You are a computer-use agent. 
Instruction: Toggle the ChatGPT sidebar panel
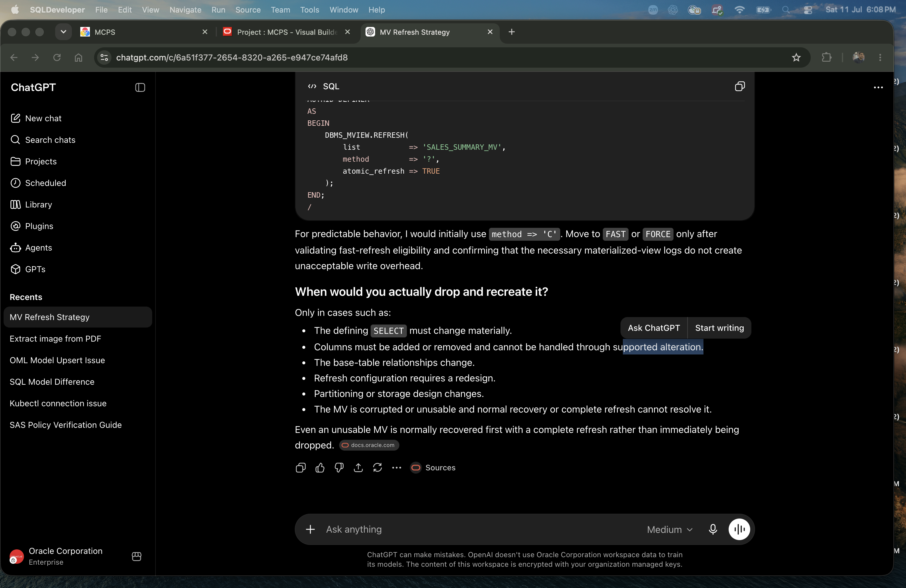(x=140, y=87)
